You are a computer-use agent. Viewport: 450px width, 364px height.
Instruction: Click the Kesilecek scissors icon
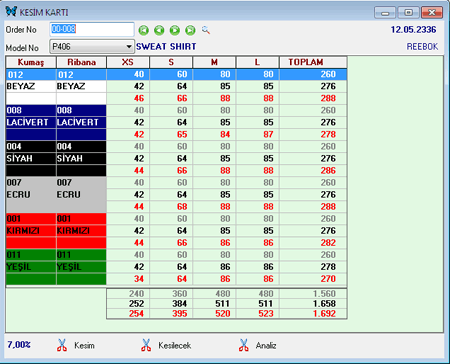(146, 345)
